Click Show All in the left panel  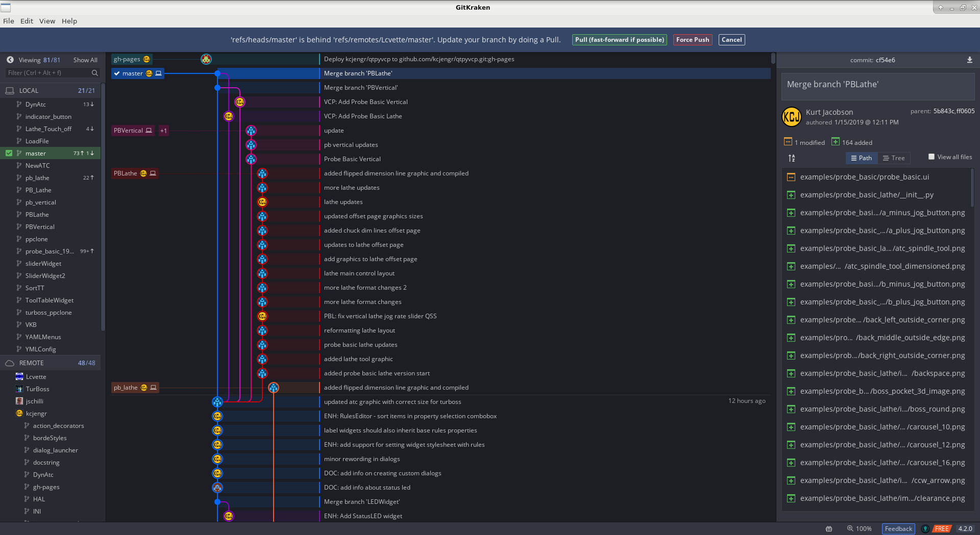tap(85, 60)
